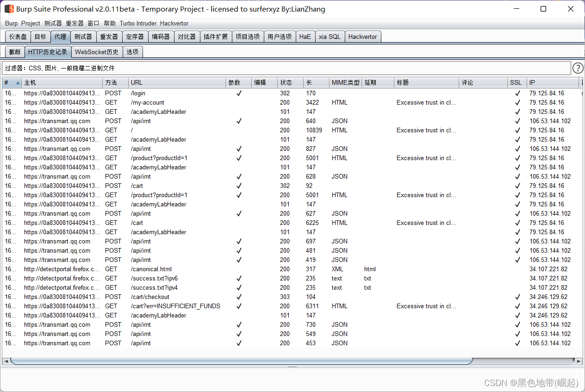This screenshot has height=392, width=585.
Task: Switch to the 仪表盘 tab
Action: (x=18, y=37)
